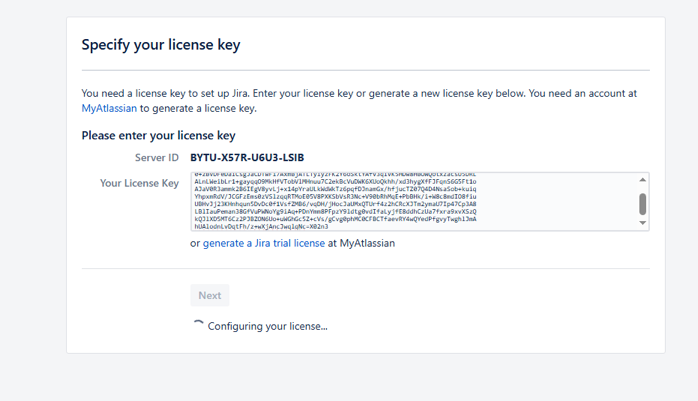Open the generate a Jira trial license link

[263, 243]
